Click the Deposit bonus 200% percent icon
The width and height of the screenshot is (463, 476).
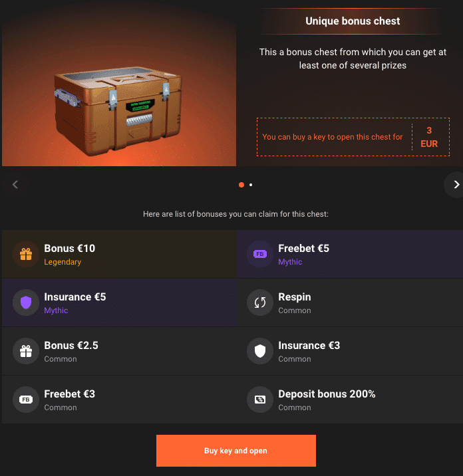(x=260, y=400)
